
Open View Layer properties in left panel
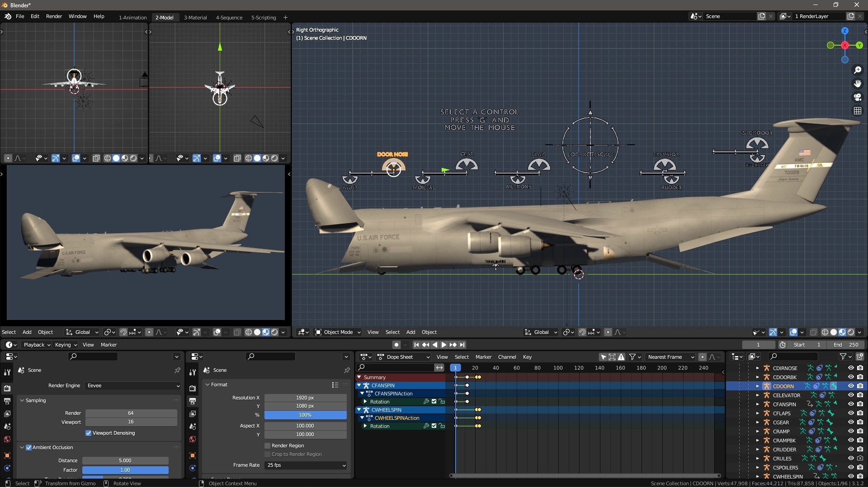7,413
